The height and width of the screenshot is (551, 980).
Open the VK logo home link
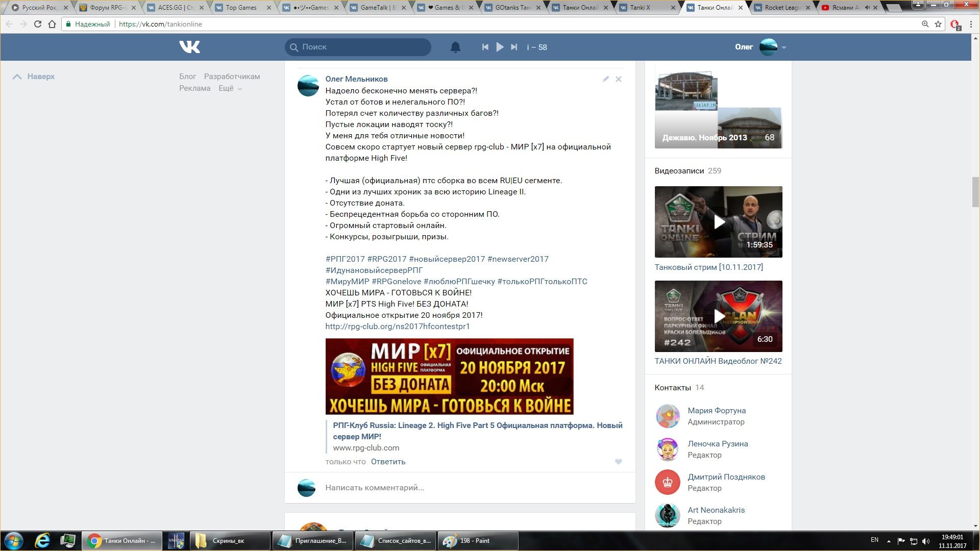[x=189, y=47]
